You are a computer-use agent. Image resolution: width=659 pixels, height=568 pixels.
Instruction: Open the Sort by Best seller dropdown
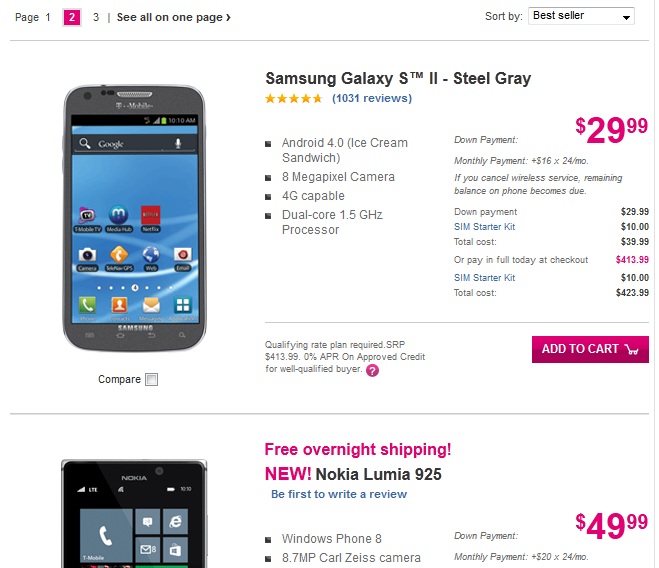[581, 16]
